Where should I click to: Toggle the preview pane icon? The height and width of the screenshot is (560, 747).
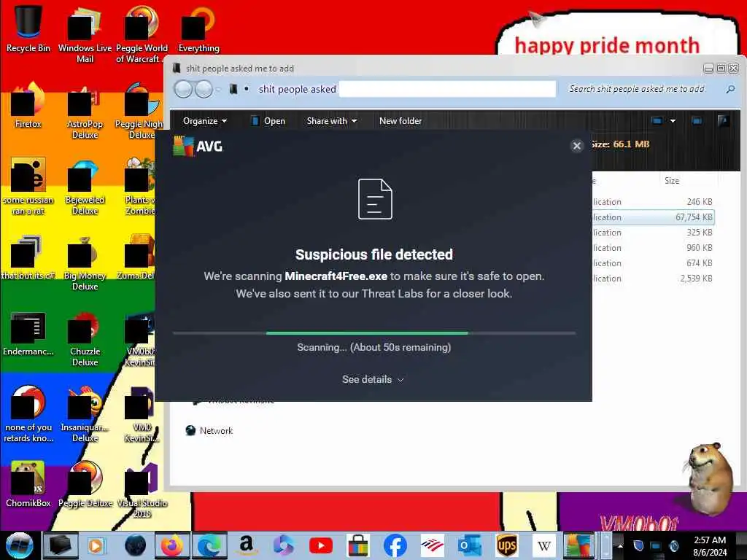(697, 121)
